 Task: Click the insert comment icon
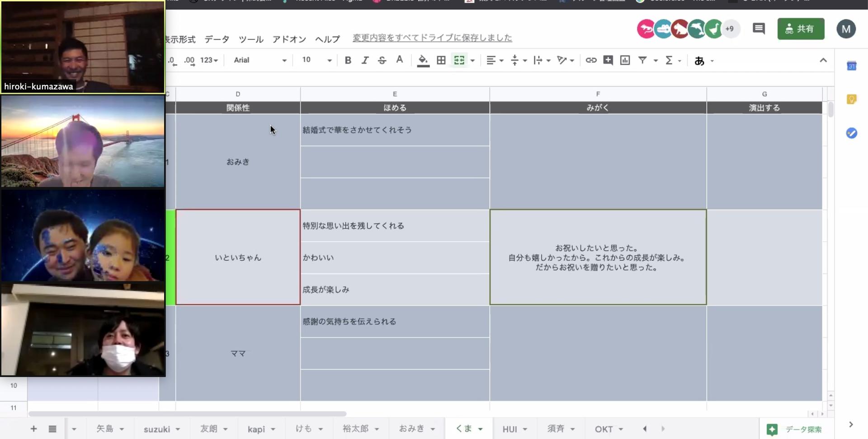(608, 60)
